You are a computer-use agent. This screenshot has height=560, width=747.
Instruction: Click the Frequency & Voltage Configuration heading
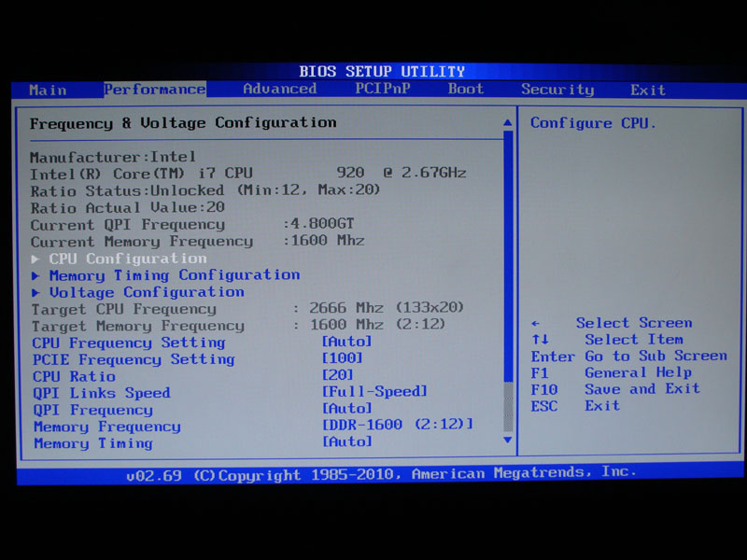click(183, 123)
